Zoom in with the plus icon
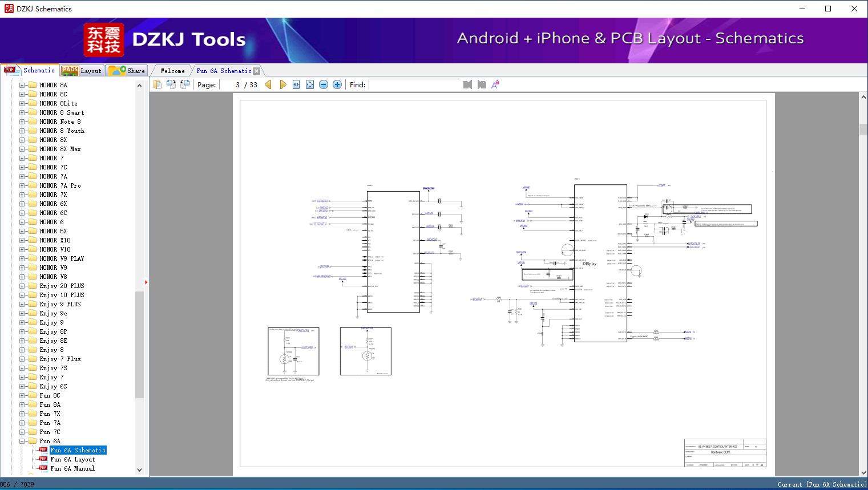This screenshot has width=868, height=490. (337, 84)
